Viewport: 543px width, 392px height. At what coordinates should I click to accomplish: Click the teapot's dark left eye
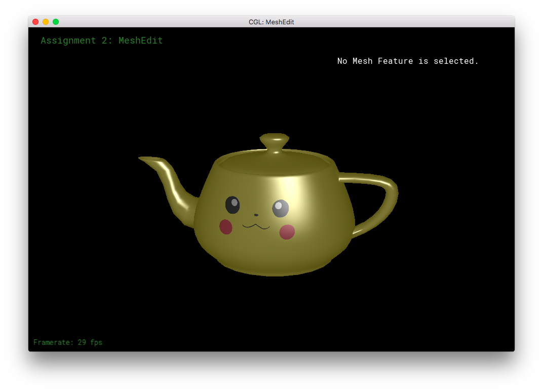tap(232, 205)
